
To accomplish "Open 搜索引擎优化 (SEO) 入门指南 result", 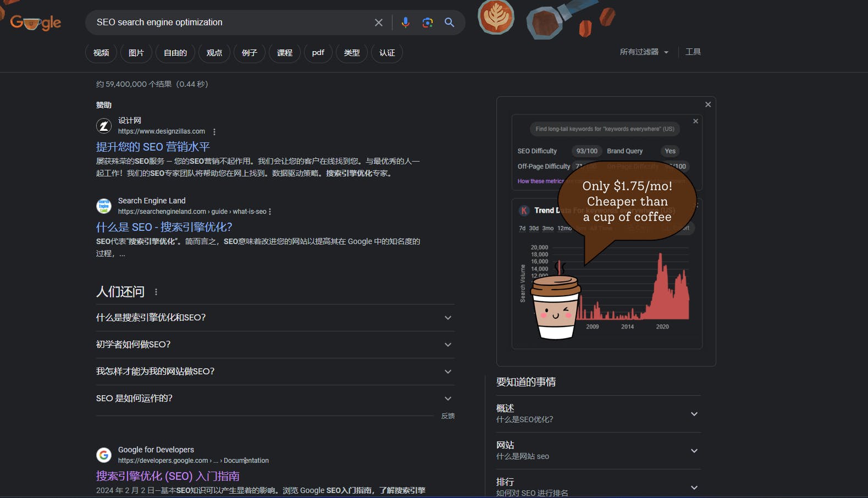I will (168, 476).
